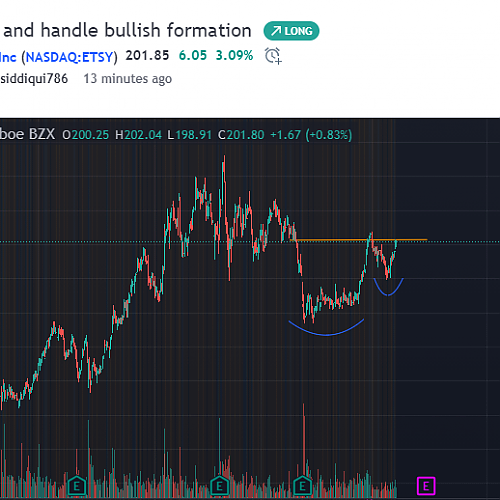Click the C201.80 close value in legend

(241, 135)
